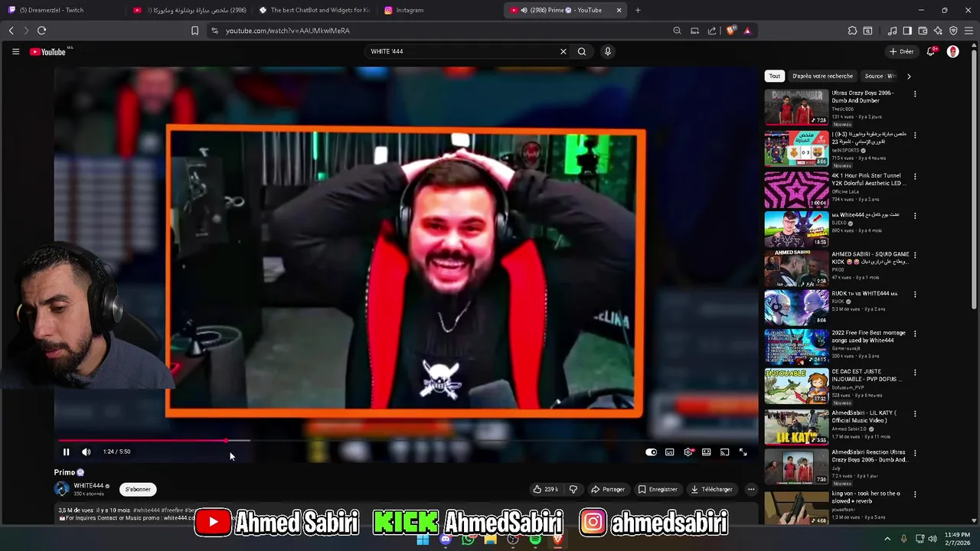This screenshot has height=551, width=980.
Task: Pause the playing video
Action: (x=66, y=452)
